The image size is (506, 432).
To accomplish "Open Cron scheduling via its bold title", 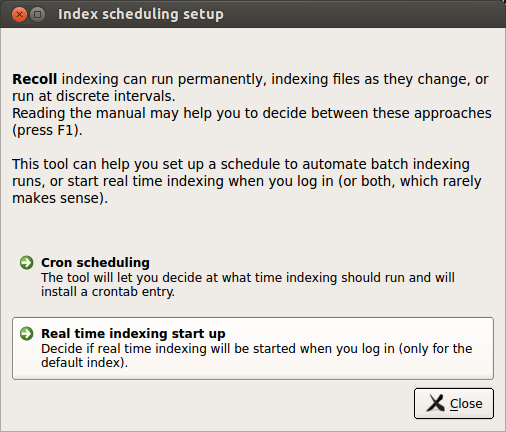I will [95, 263].
